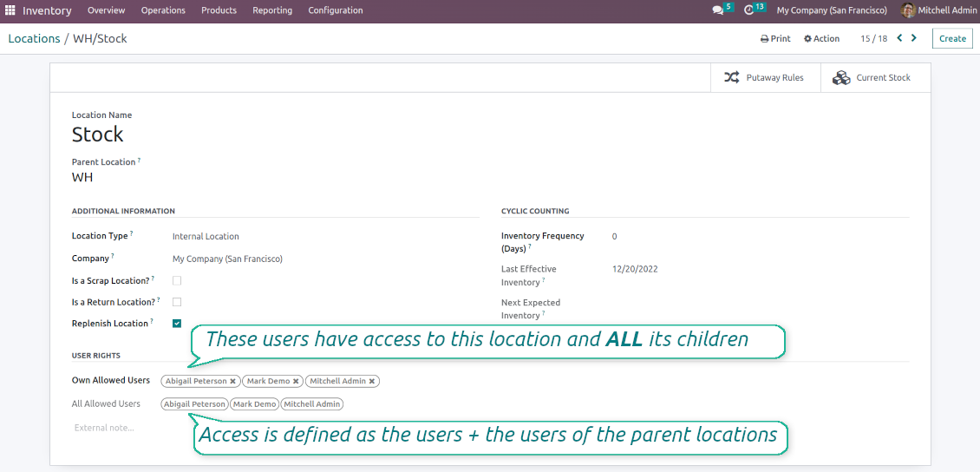
Task: Click the Create button
Action: coord(952,39)
